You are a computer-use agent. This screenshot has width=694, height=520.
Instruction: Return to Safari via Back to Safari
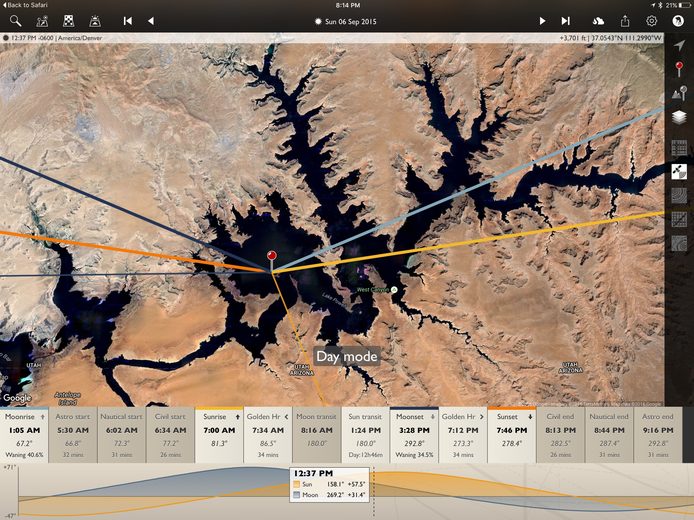coord(25,5)
